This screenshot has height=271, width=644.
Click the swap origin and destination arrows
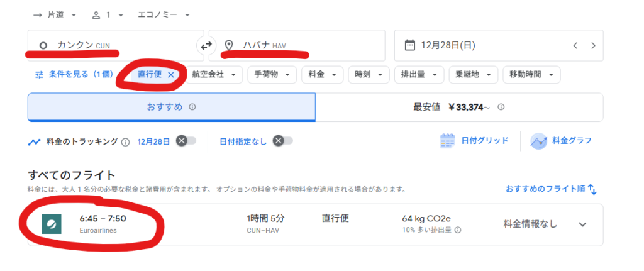(206, 45)
